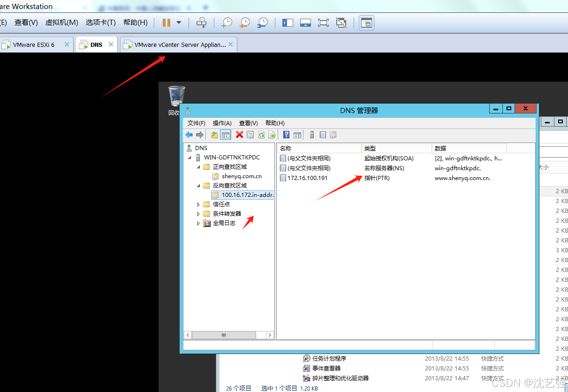The height and width of the screenshot is (392, 568).
Task: Open VMware's 查看(V) menu
Action: pyautogui.click(x=26, y=23)
